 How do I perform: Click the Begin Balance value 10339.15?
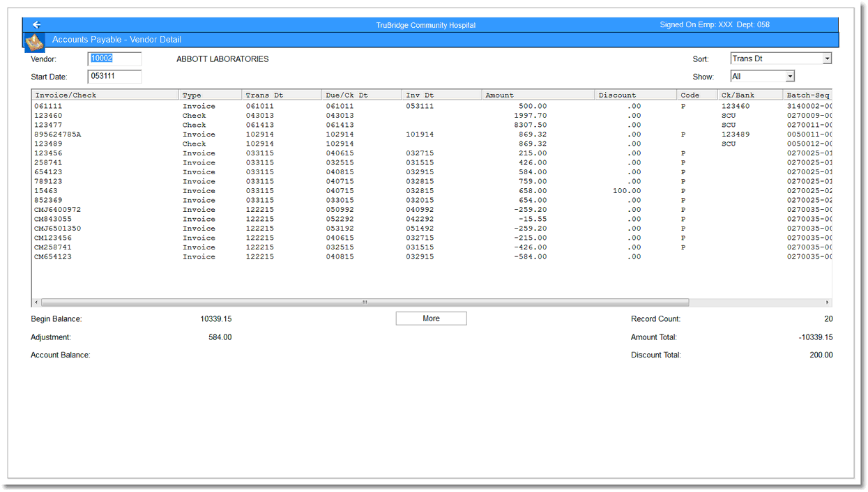click(x=216, y=319)
